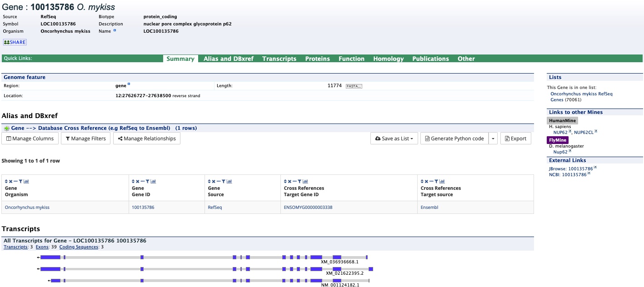
Task: Open the Proteins quick link
Action: [317, 59]
